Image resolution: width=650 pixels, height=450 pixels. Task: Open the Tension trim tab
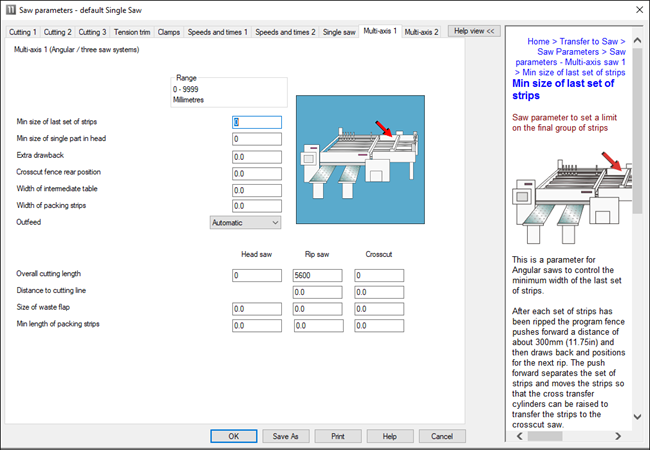tap(133, 32)
